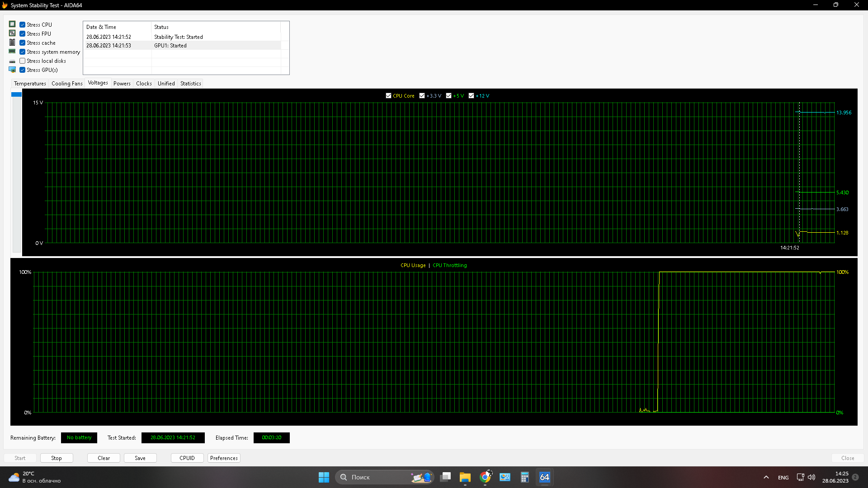
Task: Click the Windows Start button
Action: tap(324, 477)
